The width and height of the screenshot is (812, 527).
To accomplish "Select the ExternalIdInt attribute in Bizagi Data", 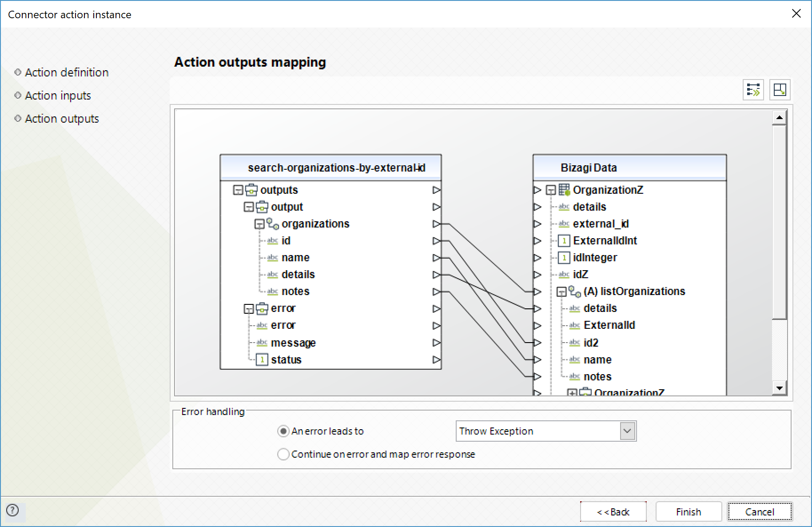I will [605, 241].
